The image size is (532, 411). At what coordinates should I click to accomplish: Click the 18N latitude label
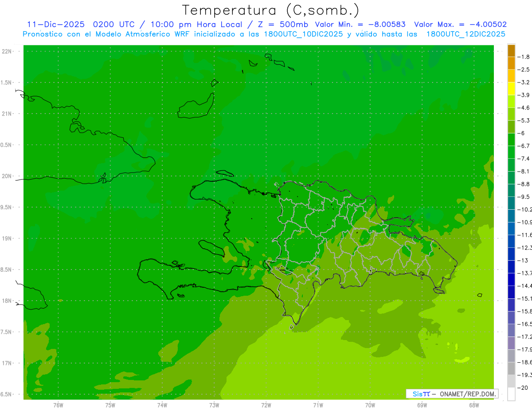tap(8, 301)
